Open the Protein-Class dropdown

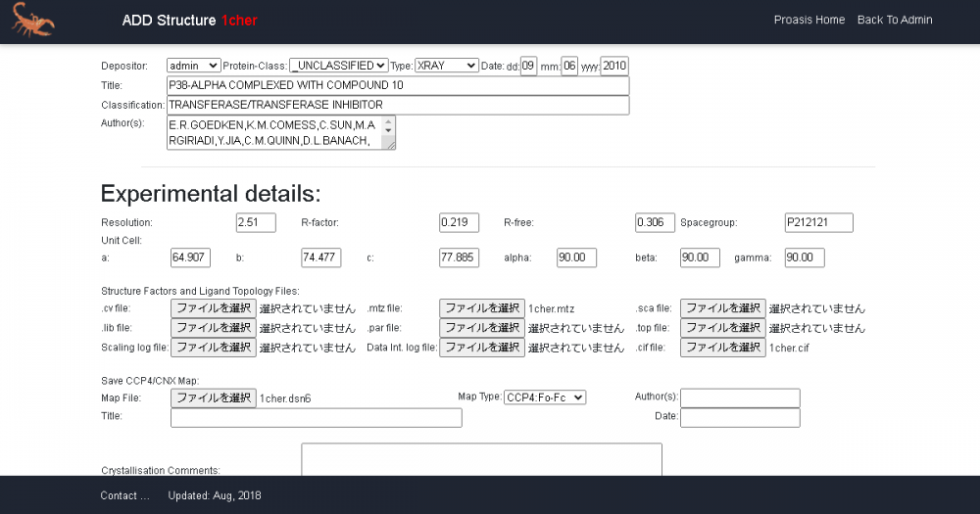tap(339, 66)
